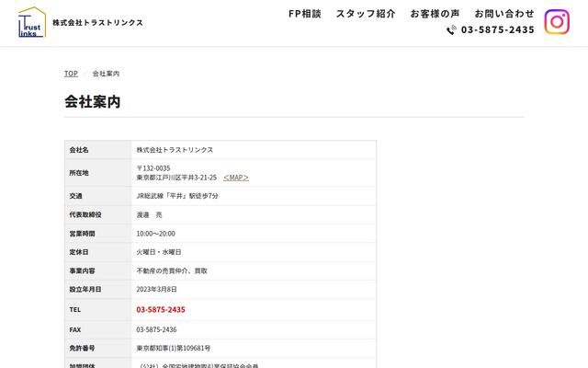Select 東京都知事(1)第109681号 text
Screen dimensions: 588x368
[x=174, y=349]
